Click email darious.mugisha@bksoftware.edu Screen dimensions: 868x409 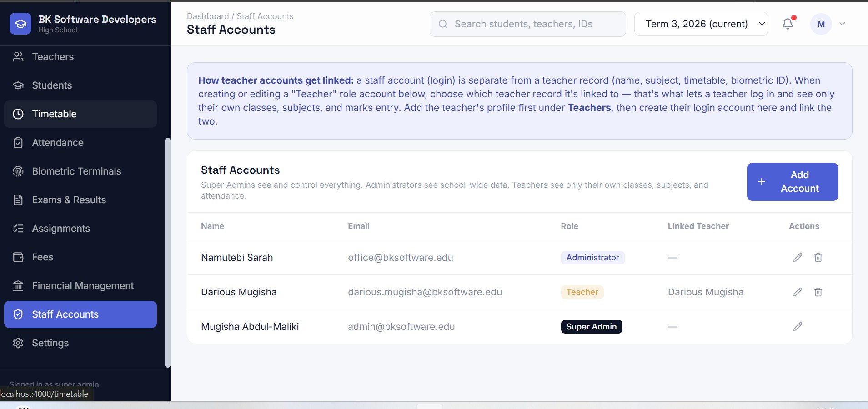tap(425, 292)
